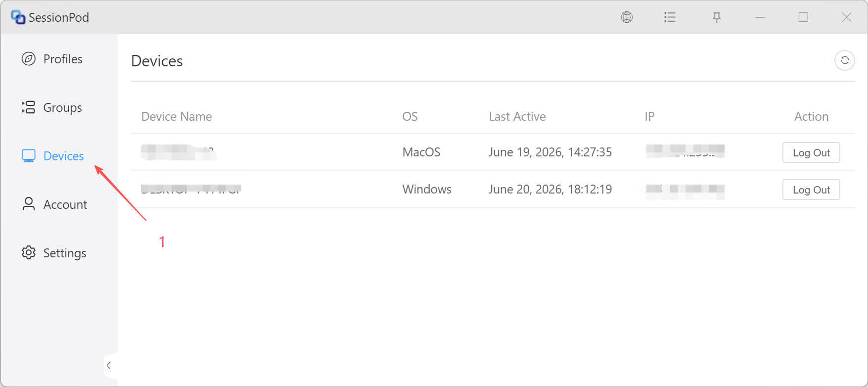Screen dimensions: 868x387
Task: Click the Action column header
Action: coord(811,116)
